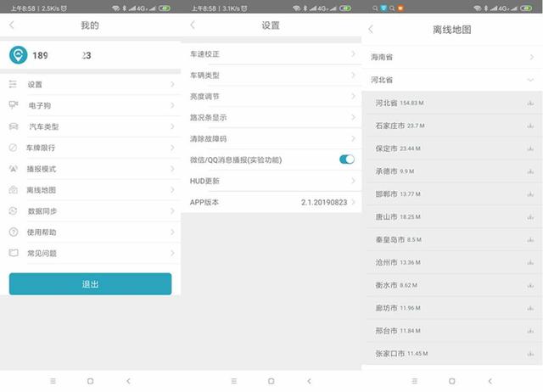Tap the 车牌限行 prohibition icon
Viewport: 543px width, 392px height.
(13, 148)
